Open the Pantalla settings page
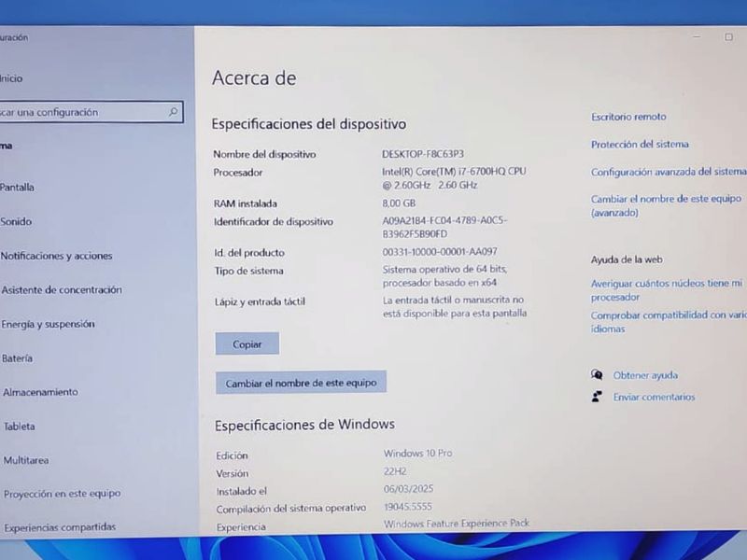This screenshot has height=560, width=747. coord(17,188)
